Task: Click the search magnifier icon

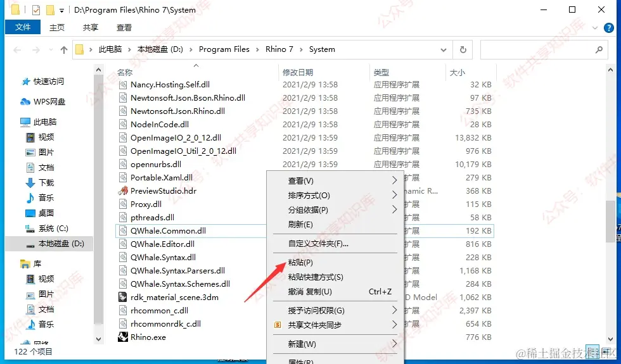Action: pyautogui.click(x=599, y=49)
